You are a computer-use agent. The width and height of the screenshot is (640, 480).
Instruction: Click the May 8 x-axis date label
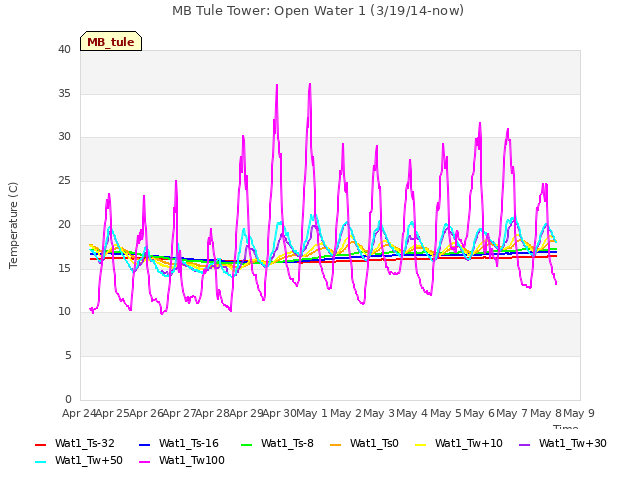pyautogui.click(x=546, y=413)
